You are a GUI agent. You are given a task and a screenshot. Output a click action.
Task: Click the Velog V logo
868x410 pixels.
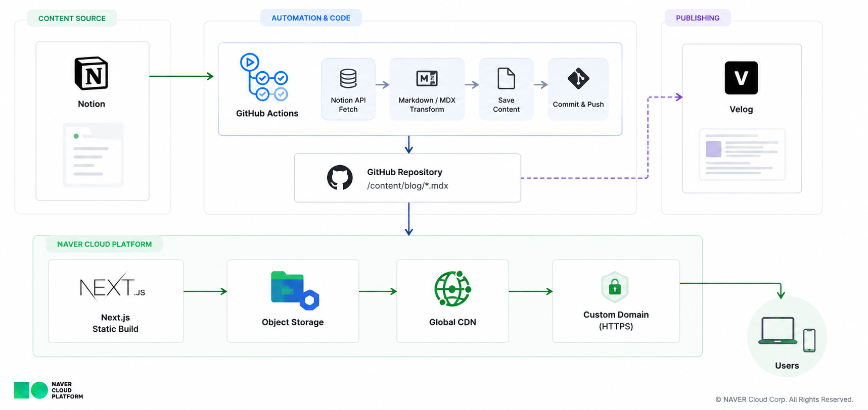[741, 78]
